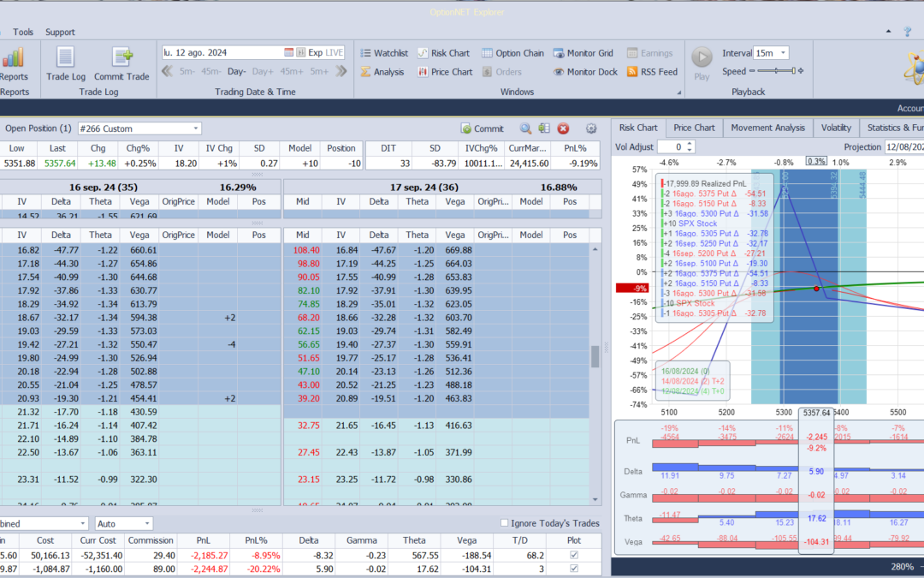Open the calendar date picker icon
The height and width of the screenshot is (578, 924).
pos(289,52)
